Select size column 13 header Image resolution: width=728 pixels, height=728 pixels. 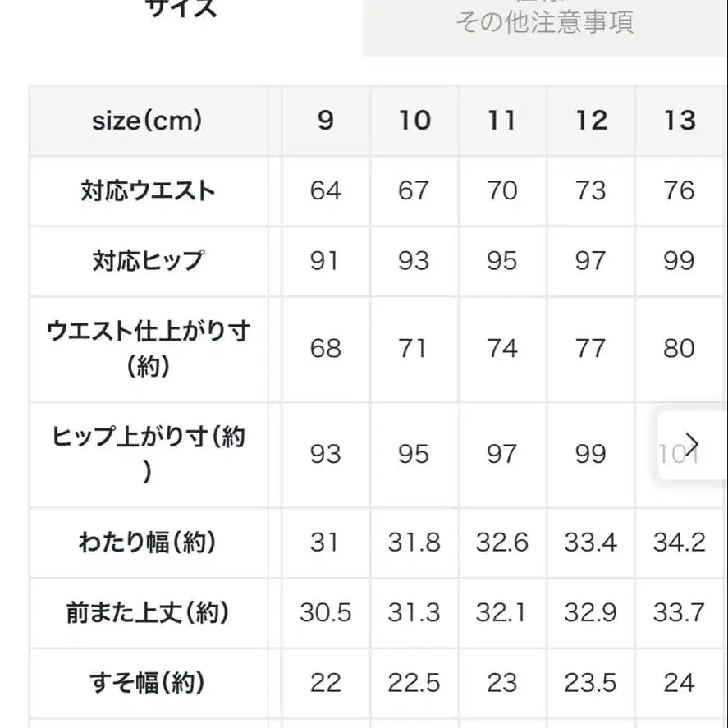tap(678, 120)
